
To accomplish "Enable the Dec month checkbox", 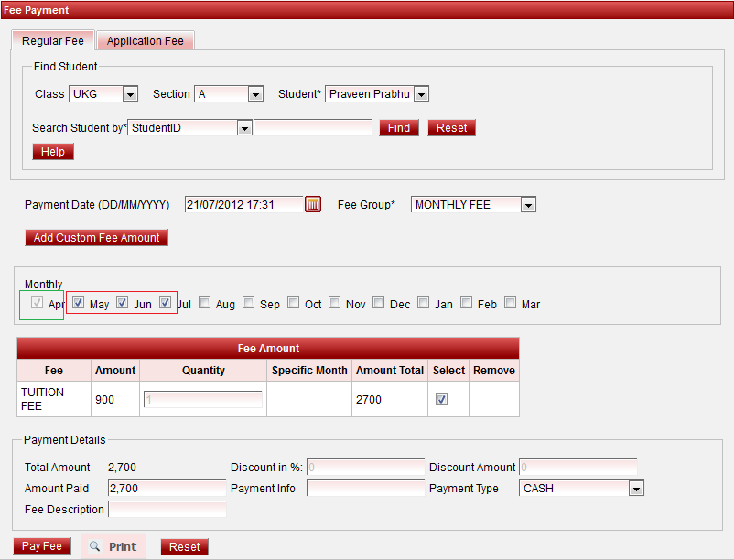I will click(379, 303).
